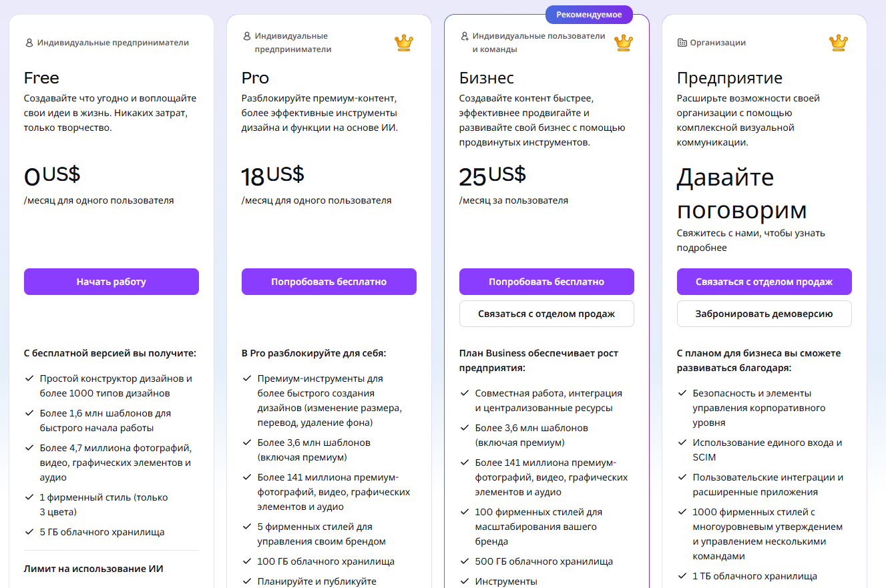Image resolution: width=886 pixels, height=588 pixels.
Task: Click Забронировать демоверсию
Action: [764, 314]
